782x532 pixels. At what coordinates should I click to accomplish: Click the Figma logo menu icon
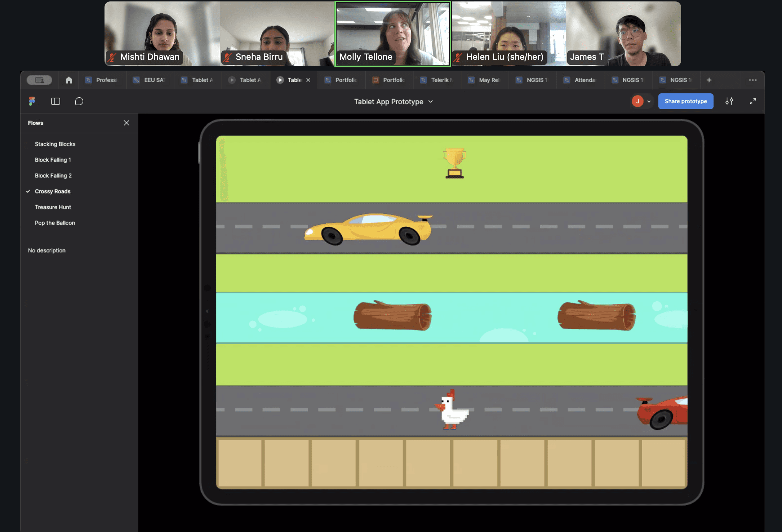[32, 101]
